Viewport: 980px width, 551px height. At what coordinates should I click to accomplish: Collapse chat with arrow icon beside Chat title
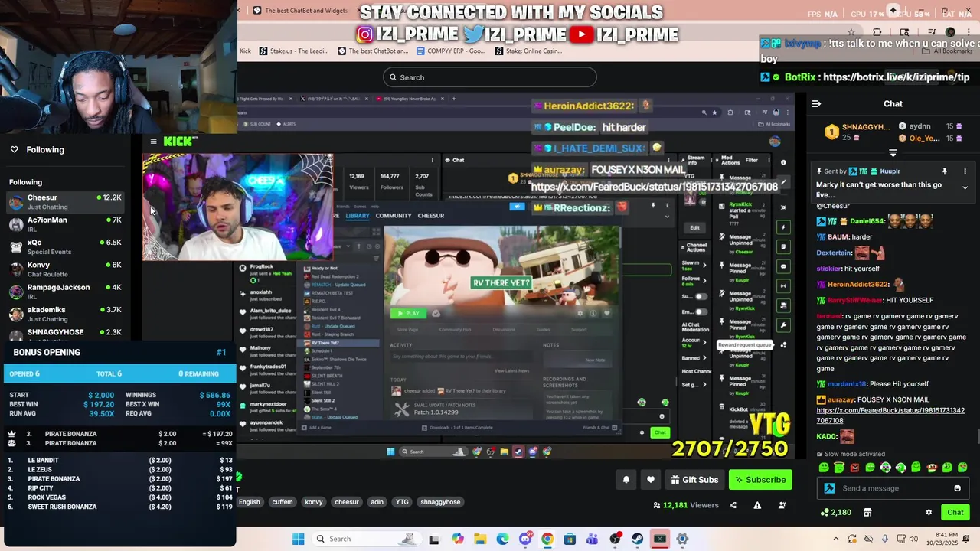816,104
